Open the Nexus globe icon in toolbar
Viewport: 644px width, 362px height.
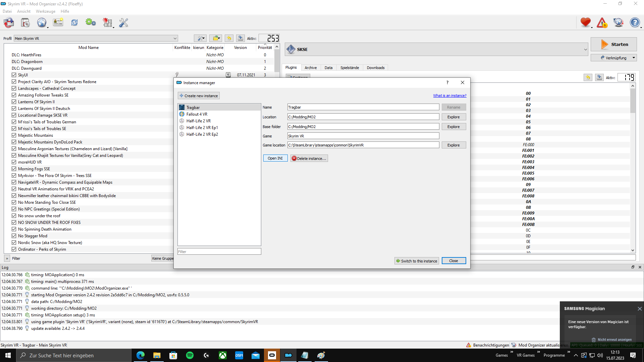pyautogui.click(x=42, y=23)
